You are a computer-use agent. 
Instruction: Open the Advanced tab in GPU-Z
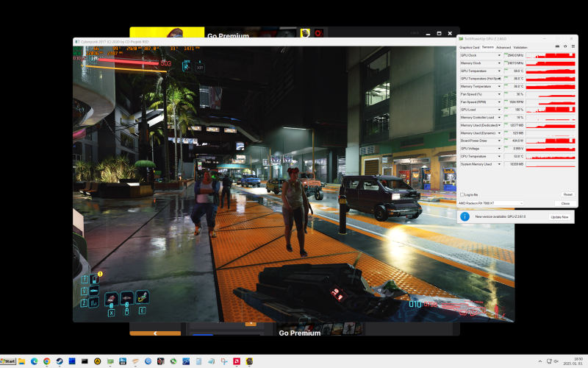tap(503, 47)
